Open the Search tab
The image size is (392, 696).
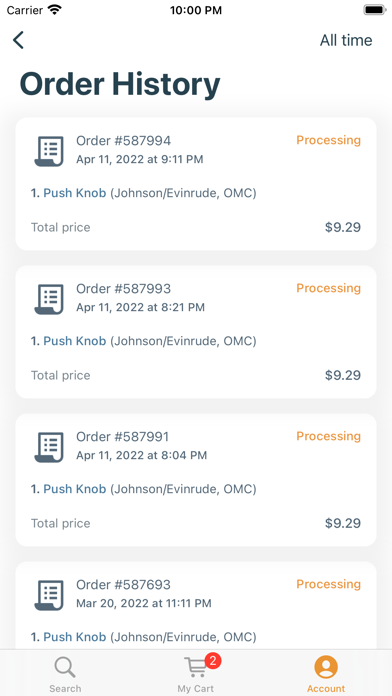(x=65, y=675)
